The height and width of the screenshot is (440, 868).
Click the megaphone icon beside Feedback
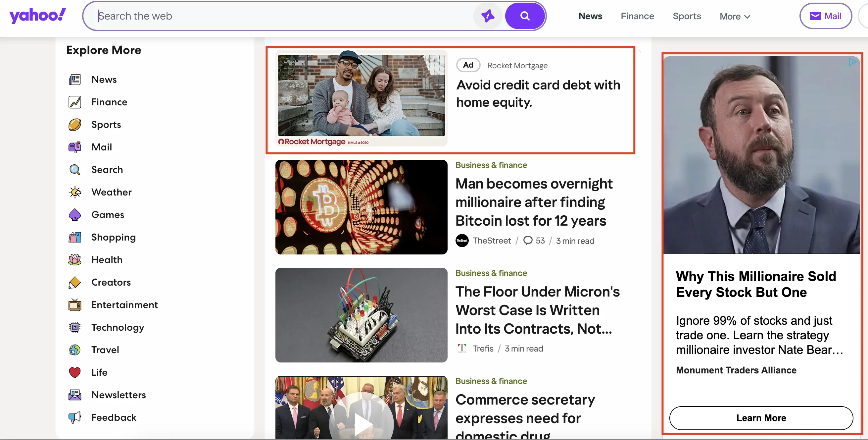coord(75,418)
